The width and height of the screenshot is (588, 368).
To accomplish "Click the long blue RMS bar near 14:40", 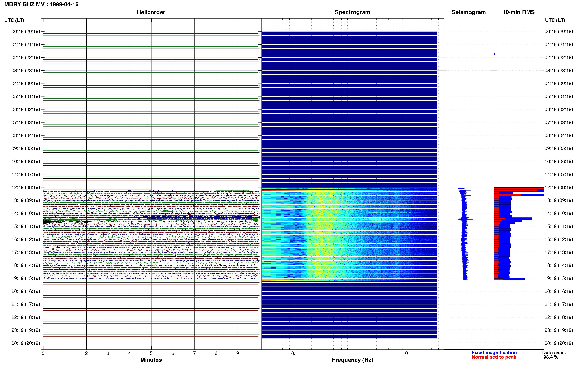I will tap(513, 219).
